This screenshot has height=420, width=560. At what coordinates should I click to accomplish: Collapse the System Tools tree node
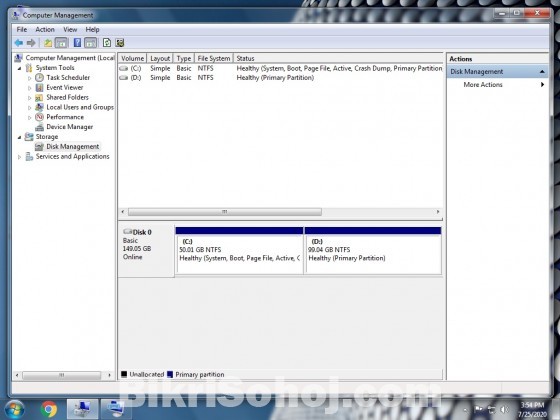click(20, 68)
